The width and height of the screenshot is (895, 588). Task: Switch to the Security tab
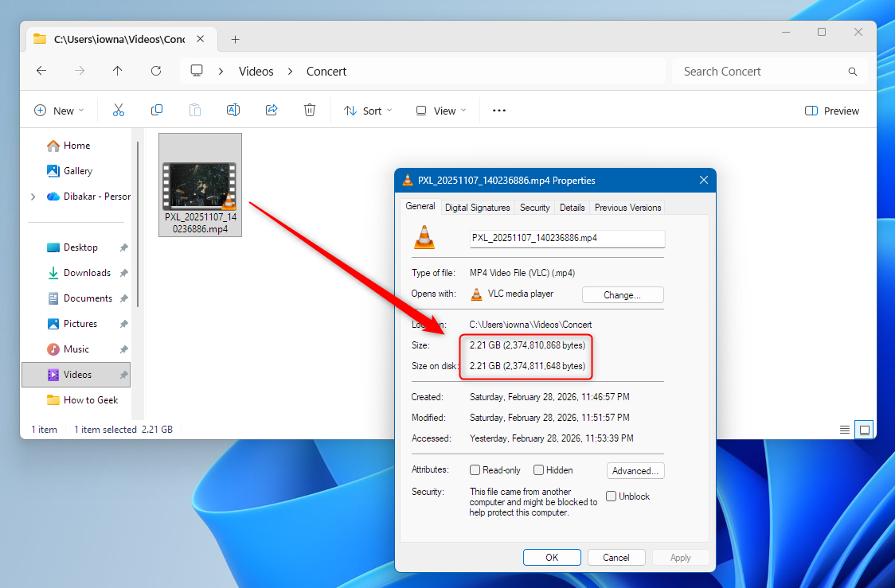(535, 208)
